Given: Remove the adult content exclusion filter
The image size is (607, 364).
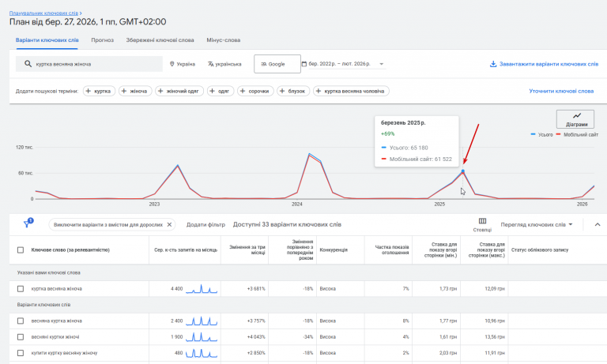Looking at the screenshot, I should 169,225.
